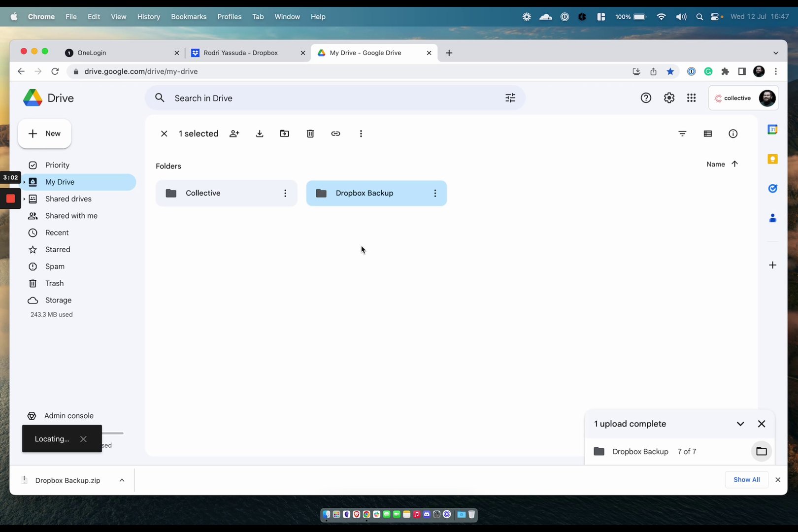798x532 pixels.
Task: Show Dropbox Backup upload file location
Action: click(x=762, y=451)
